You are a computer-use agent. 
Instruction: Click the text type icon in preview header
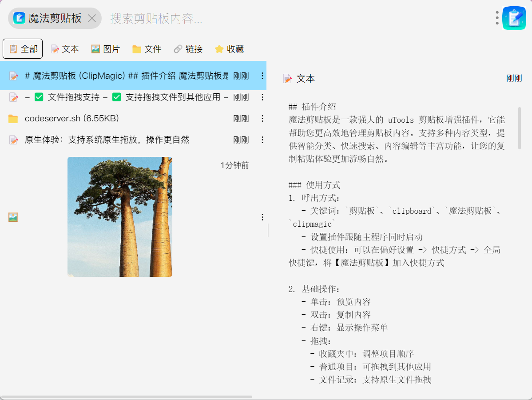[287, 79]
